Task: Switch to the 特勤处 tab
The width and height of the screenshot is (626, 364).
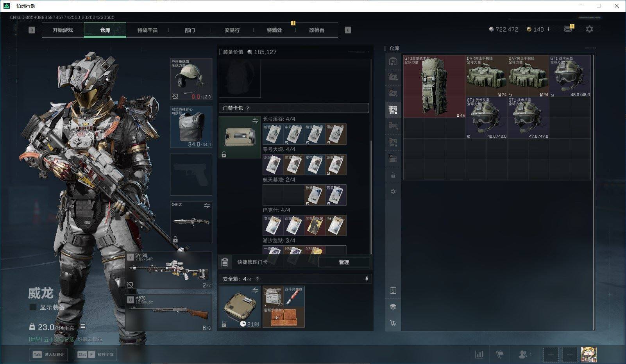Action: (274, 30)
